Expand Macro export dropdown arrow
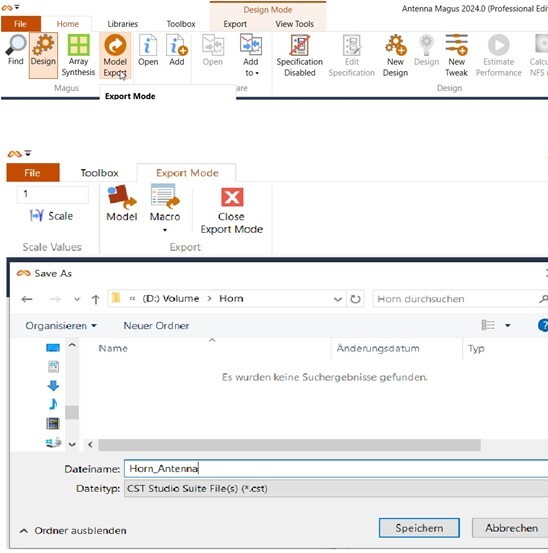Screen dimensions: 548x553 coord(165,230)
